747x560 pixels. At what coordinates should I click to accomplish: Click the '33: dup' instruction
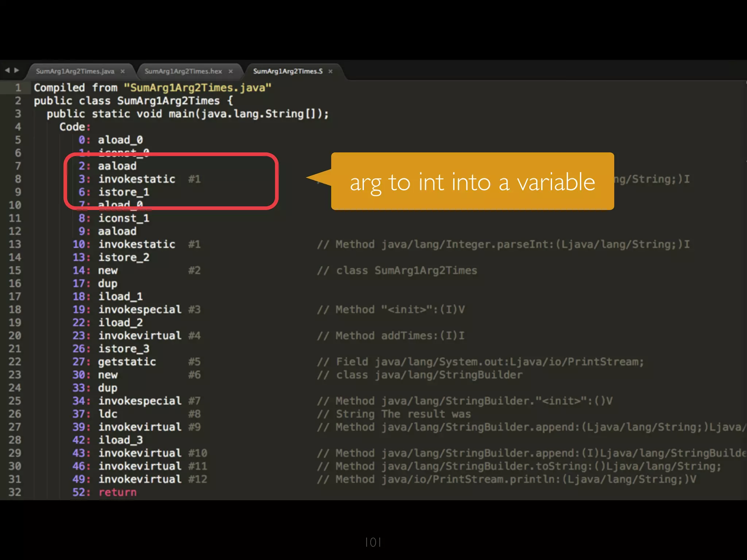[95, 388]
